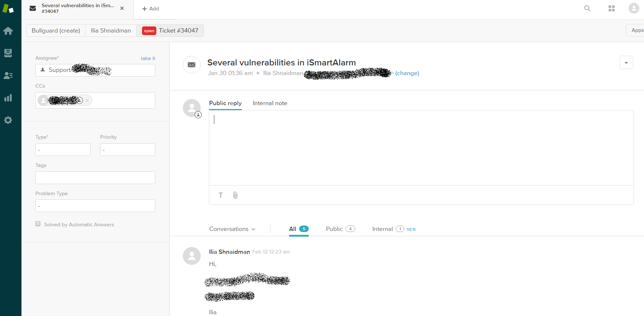Click into the CCs field
Screen dimensions: 644x316
95,100
